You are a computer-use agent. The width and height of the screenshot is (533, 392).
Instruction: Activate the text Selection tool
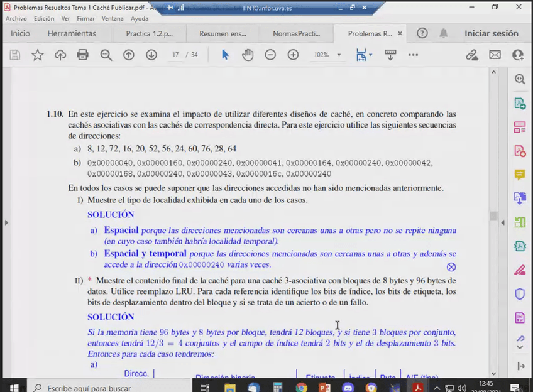225,55
